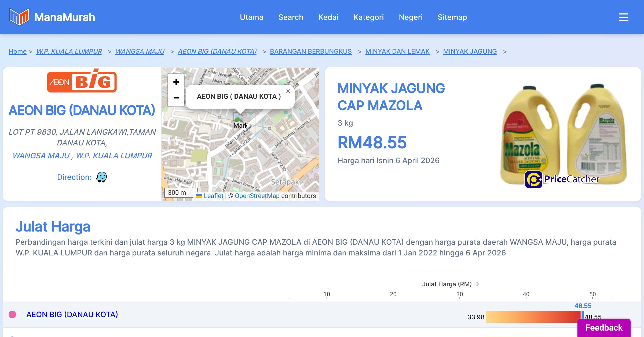Open the Search nav item
The height and width of the screenshot is (337, 644).
(291, 17)
